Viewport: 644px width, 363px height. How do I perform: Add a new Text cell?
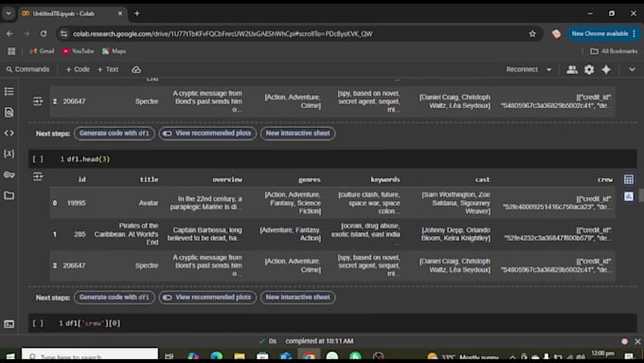(108, 69)
